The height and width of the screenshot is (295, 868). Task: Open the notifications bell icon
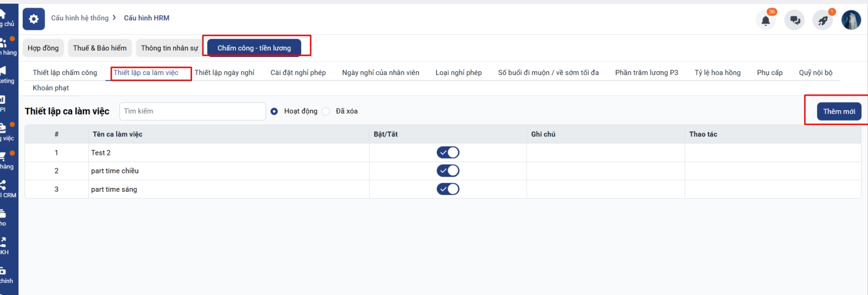[x=765, y=21]
